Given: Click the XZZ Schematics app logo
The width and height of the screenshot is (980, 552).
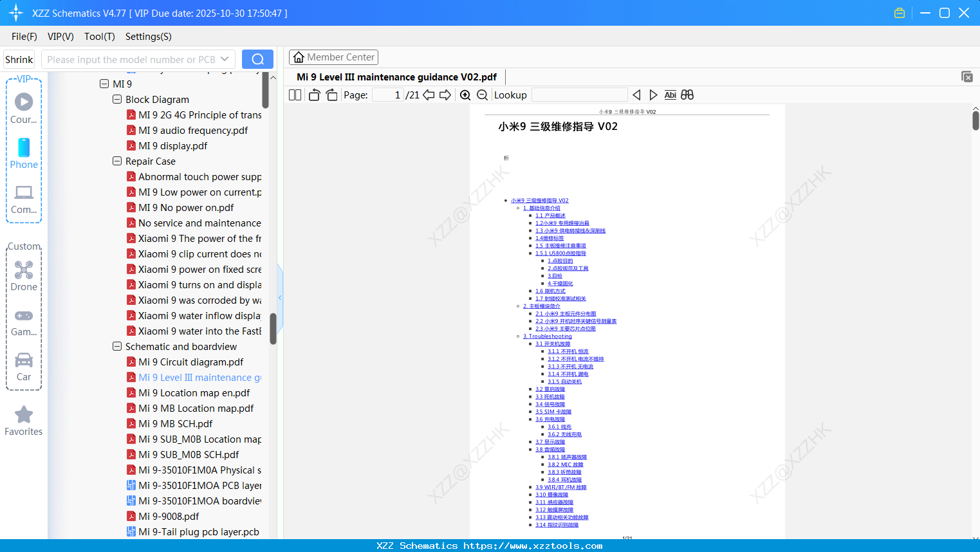Looking at the screenshot, I should (x=16, y=13).
